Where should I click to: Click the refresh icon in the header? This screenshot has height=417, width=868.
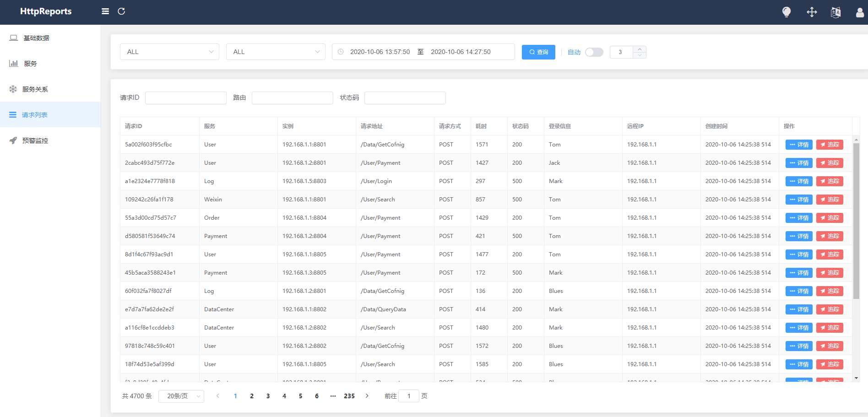(x=121, y=11)
